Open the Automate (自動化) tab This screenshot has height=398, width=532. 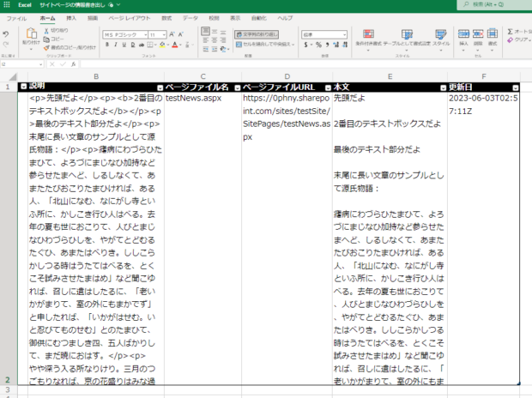click(259, 18)
